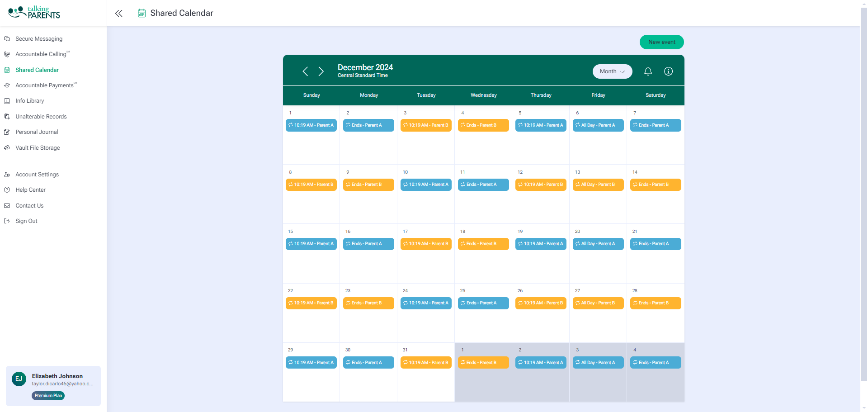
Task: Open December 29 10:19 AM Parent A event
Action: (311, 363)
